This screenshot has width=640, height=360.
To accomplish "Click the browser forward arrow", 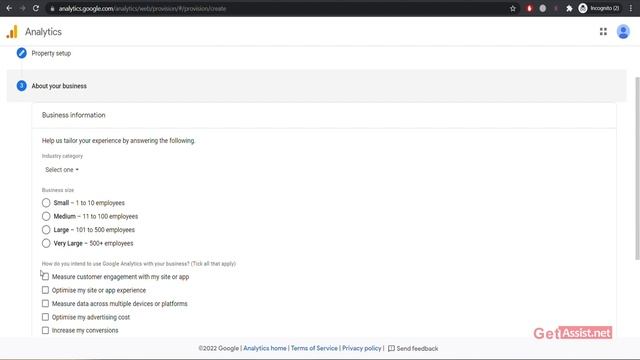I will coord(22,8).
